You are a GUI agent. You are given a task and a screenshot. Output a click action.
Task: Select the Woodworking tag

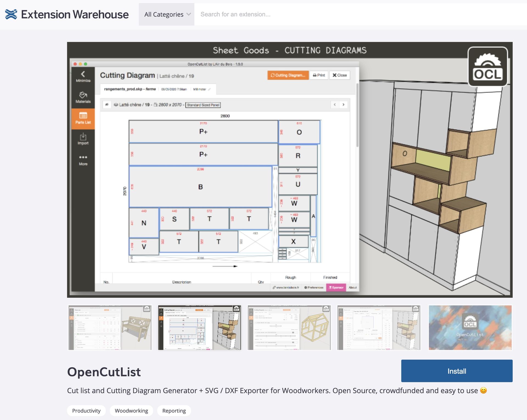131,410
